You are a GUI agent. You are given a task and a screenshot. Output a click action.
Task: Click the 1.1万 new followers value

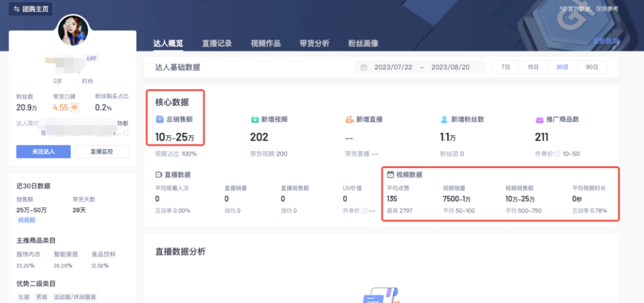(448, 137)
